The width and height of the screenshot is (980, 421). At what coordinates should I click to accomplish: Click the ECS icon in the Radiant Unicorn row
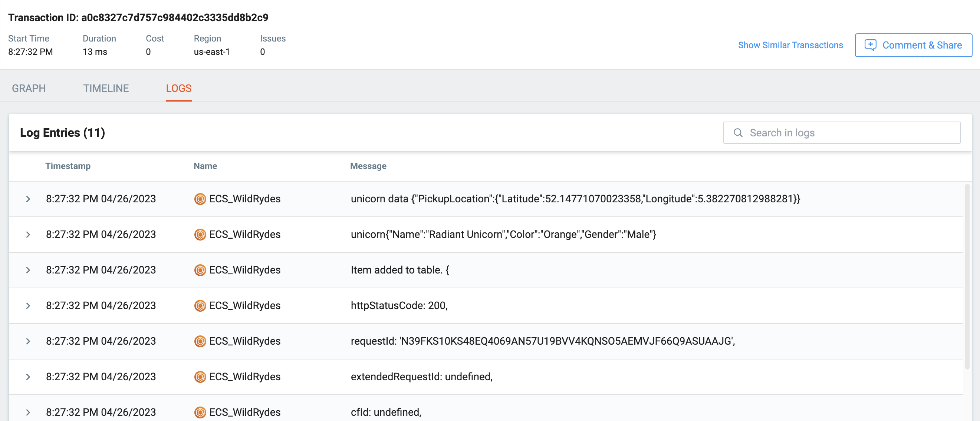click(200, 235)
